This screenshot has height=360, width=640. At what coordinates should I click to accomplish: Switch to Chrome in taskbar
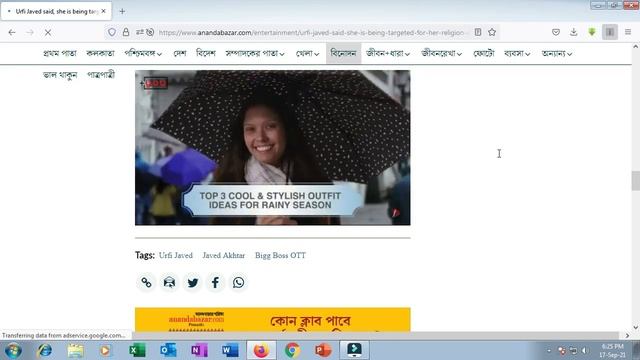(x=292, y=351)
